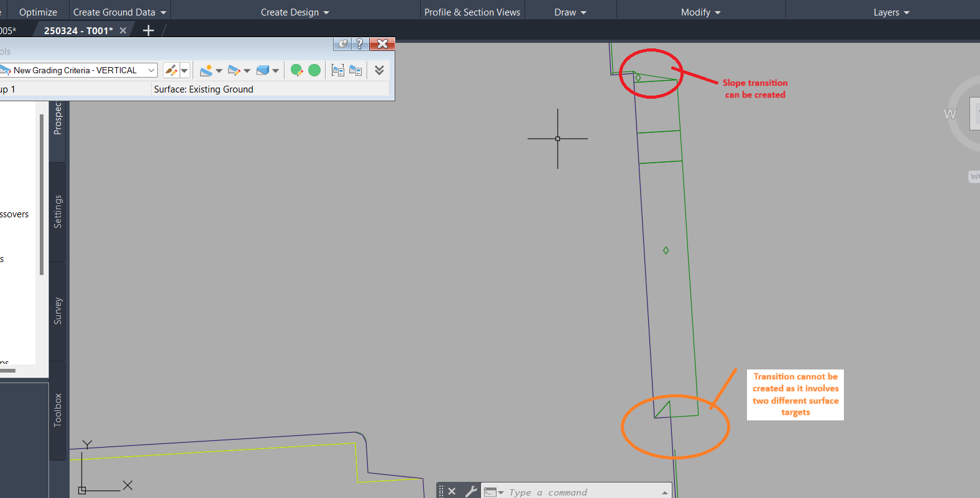Open the Optimize ribbon panel

click(x=38, y=12)
